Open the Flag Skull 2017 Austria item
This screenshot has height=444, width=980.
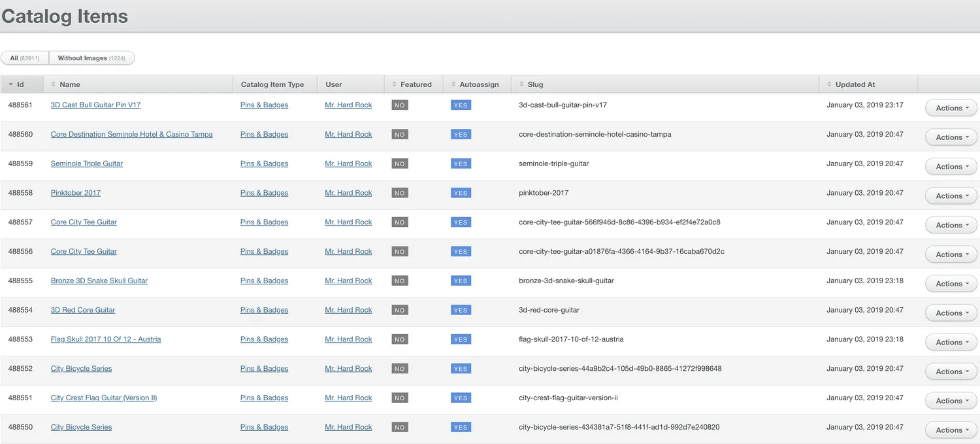[x=105, y=339]
